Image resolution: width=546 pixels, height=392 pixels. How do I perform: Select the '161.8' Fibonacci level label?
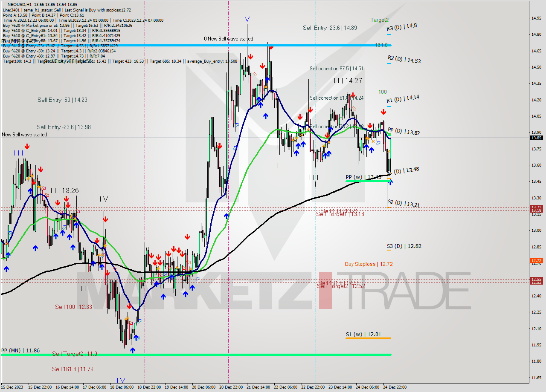tap(381, 45)
